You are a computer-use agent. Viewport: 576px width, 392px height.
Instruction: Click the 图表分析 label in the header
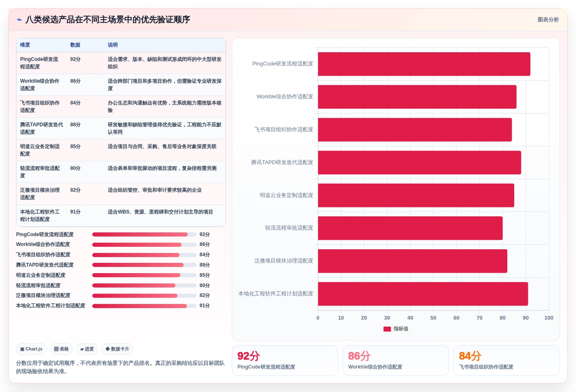pyautogui.click(x=548, y=20)
